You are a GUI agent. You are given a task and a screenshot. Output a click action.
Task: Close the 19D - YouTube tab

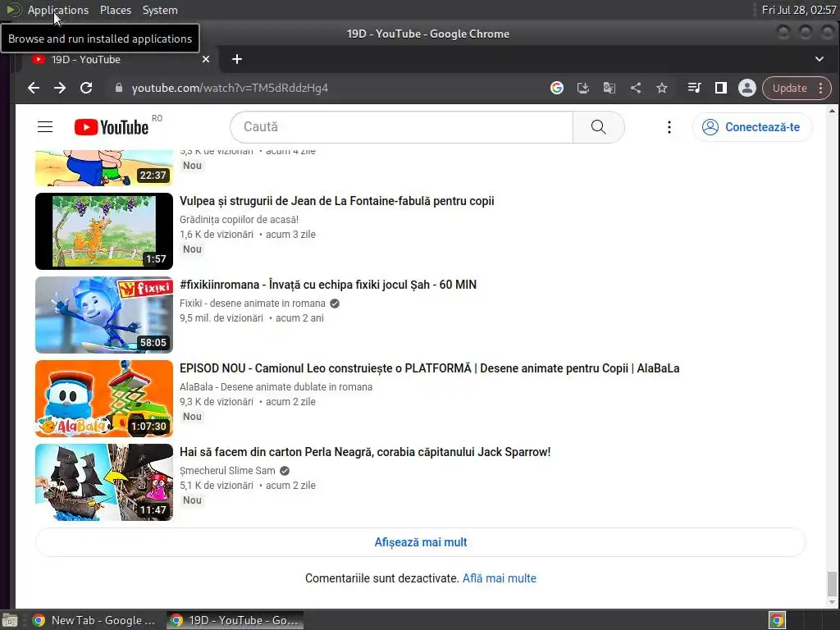[206, 59]
